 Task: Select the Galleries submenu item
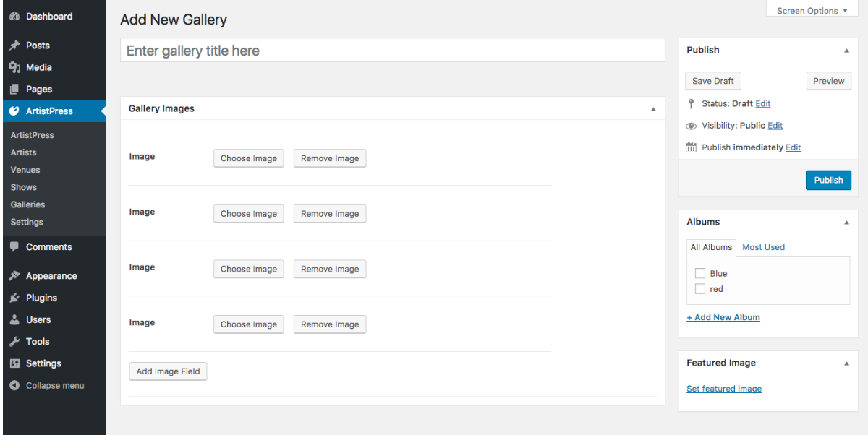pyautogui.click(x=27, y=204)
